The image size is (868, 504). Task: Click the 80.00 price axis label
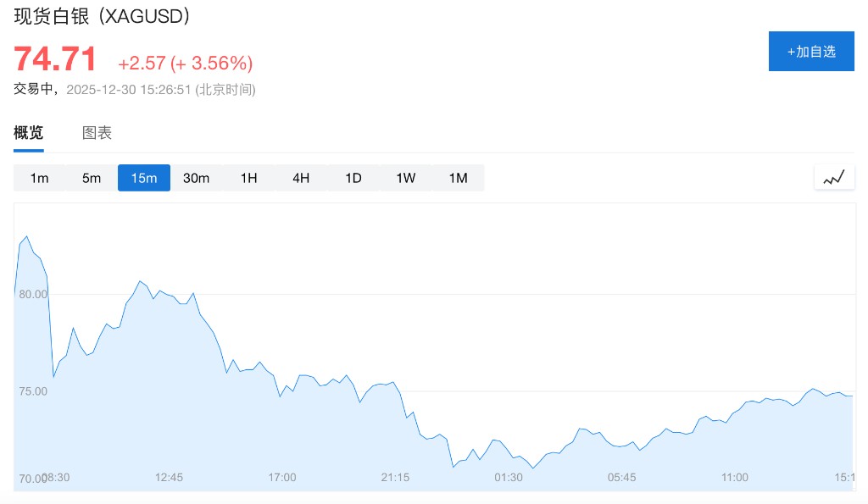point(34,294)
